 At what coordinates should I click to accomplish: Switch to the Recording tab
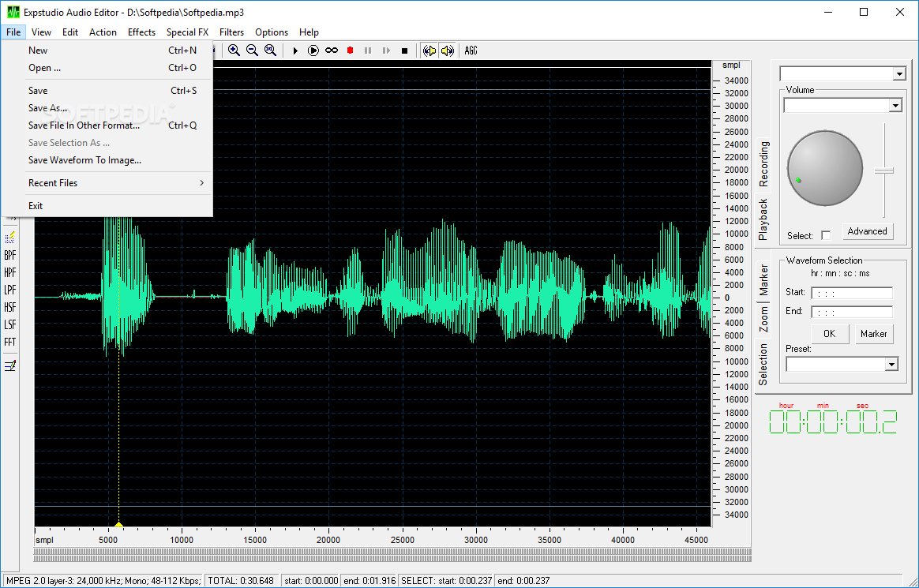click(763, 165)
